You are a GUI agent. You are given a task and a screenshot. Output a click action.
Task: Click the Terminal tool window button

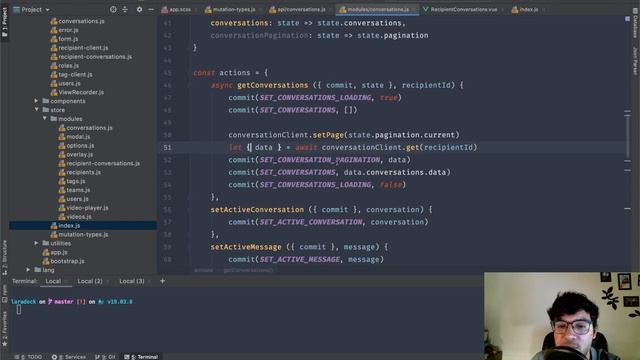click(x=141, y=357)
